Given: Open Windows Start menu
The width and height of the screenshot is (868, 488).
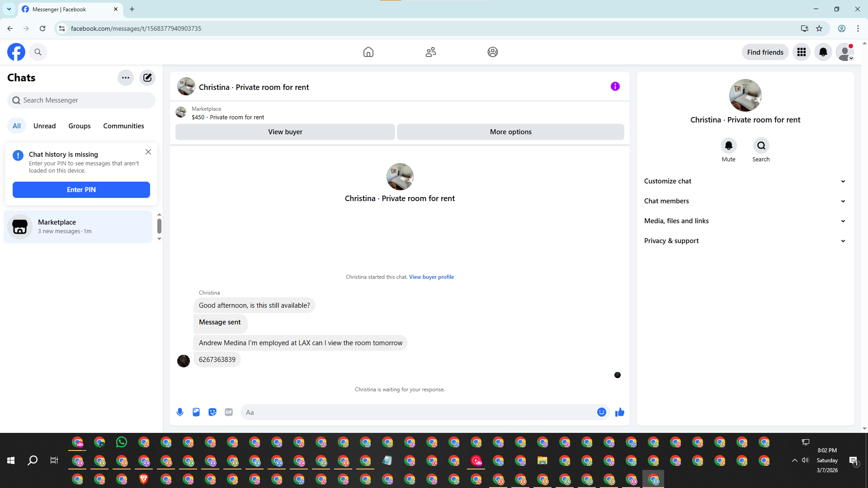Looking at the screenshot, I should 11,460.
